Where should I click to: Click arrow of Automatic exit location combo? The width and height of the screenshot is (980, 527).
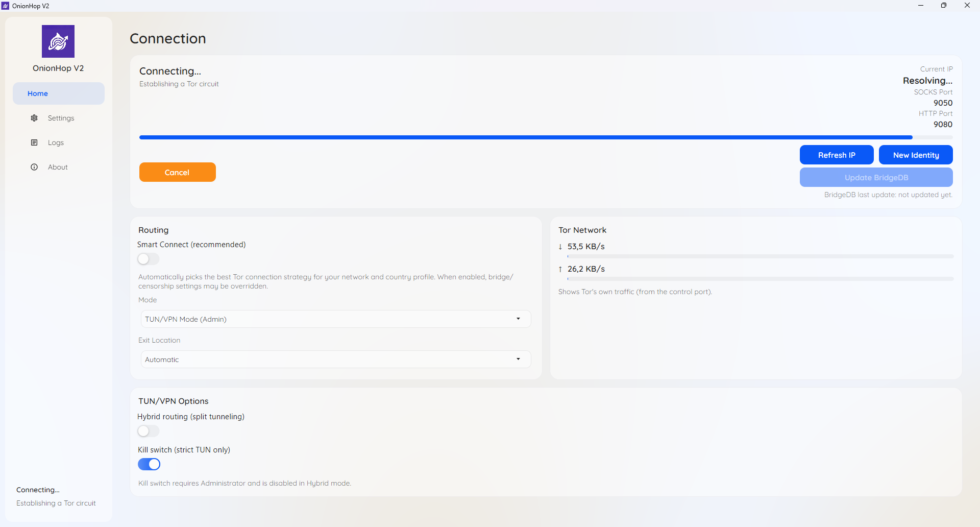(x=518, y=360)
